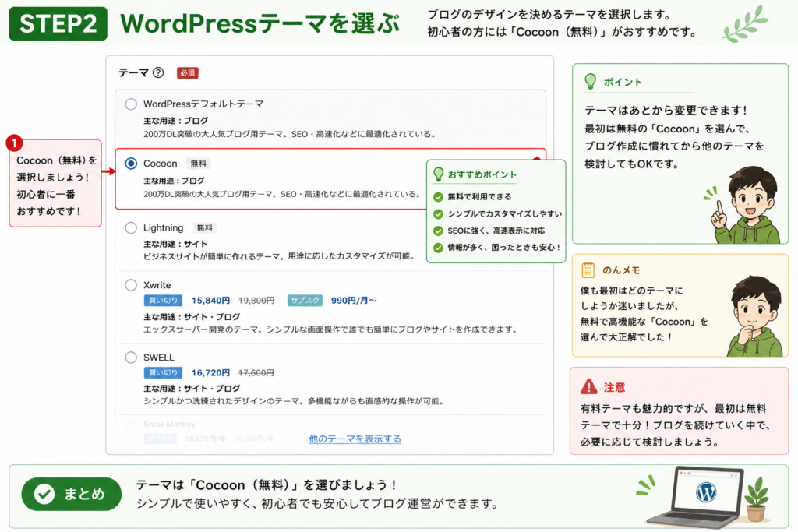The width and height of the screenshot is (798, 532).
Task: Select the Cocoon theme radio button
Action: tap(131, 164)
